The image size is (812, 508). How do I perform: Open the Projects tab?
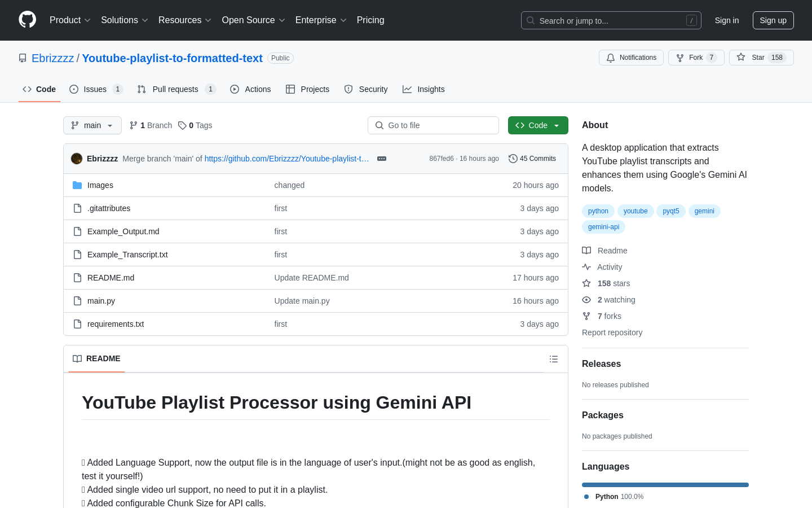point(307,89)
